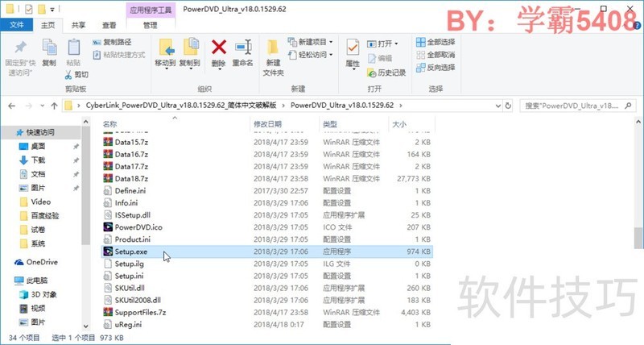Click the PowerDVD.ico file icon
This screenshot has width=644, height=345.
(x=108, y=227)
